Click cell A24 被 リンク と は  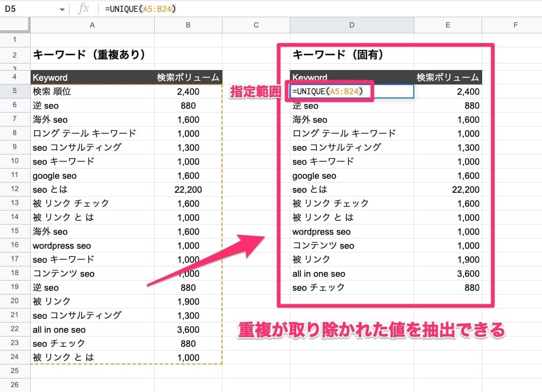(x=92, y=357)
